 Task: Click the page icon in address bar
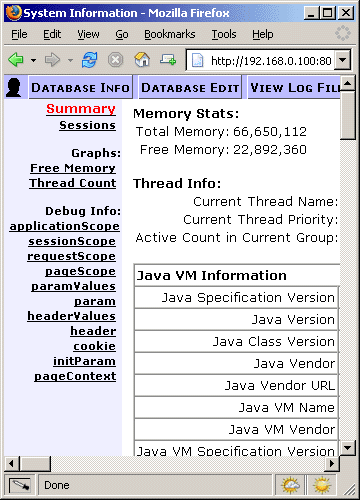pos(197,60)
